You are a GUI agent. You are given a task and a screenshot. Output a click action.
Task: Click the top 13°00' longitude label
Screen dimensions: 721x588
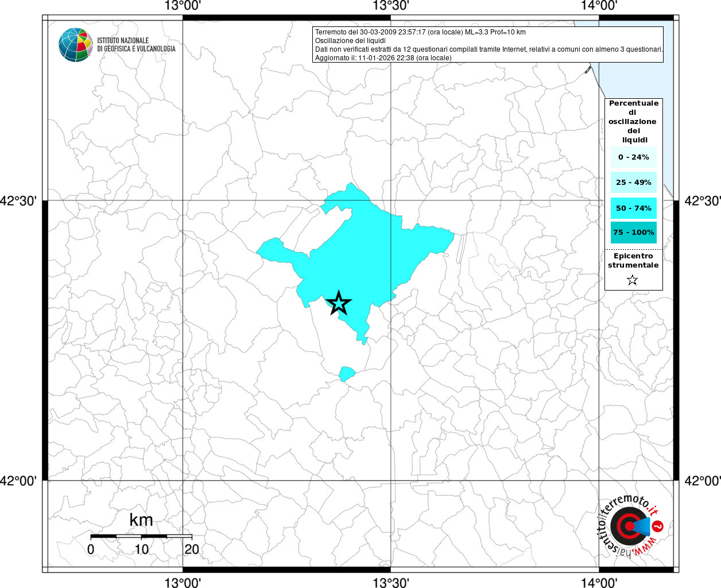183,6
